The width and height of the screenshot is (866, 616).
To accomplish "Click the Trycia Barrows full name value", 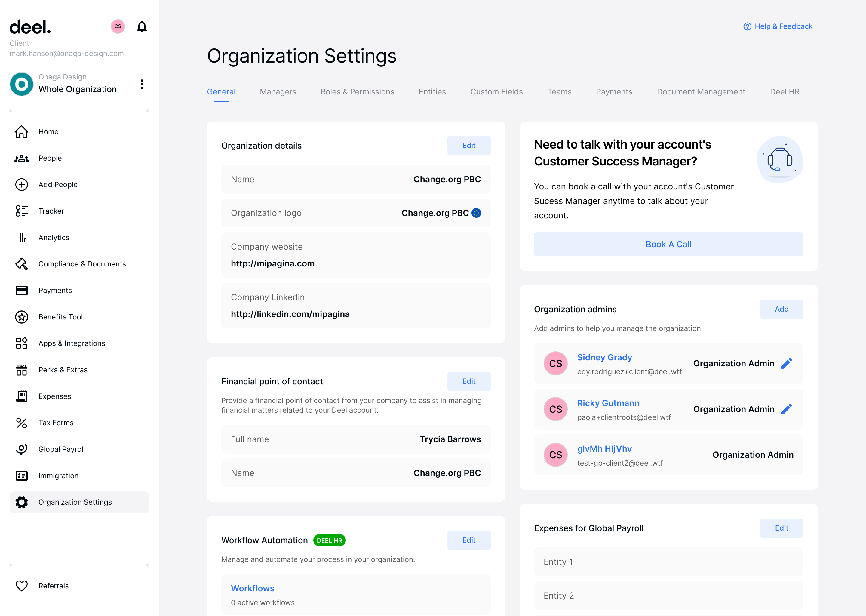I will click(x=450, y=439).
